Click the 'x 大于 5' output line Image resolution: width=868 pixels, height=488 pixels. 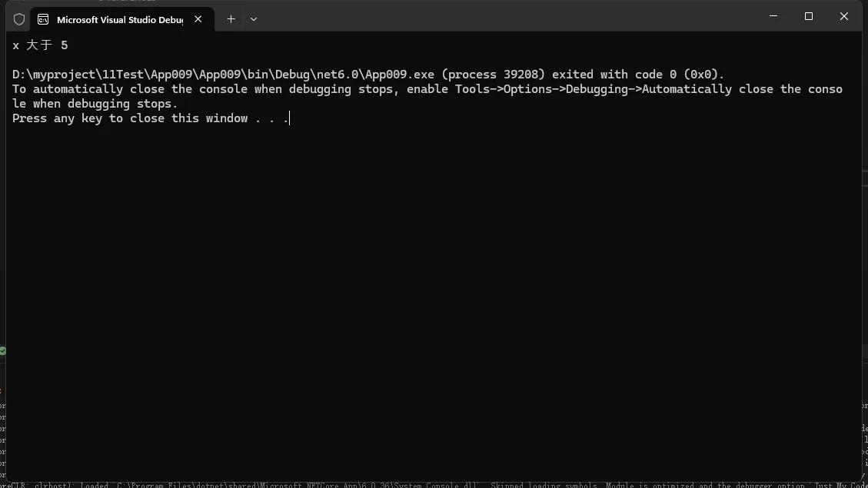coord(40,45)
